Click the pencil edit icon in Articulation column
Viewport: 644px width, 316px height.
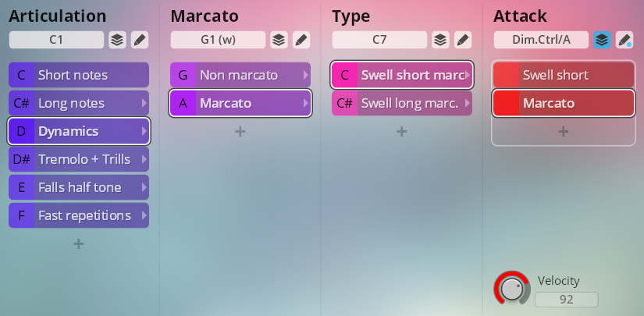(x=139, y=40)
